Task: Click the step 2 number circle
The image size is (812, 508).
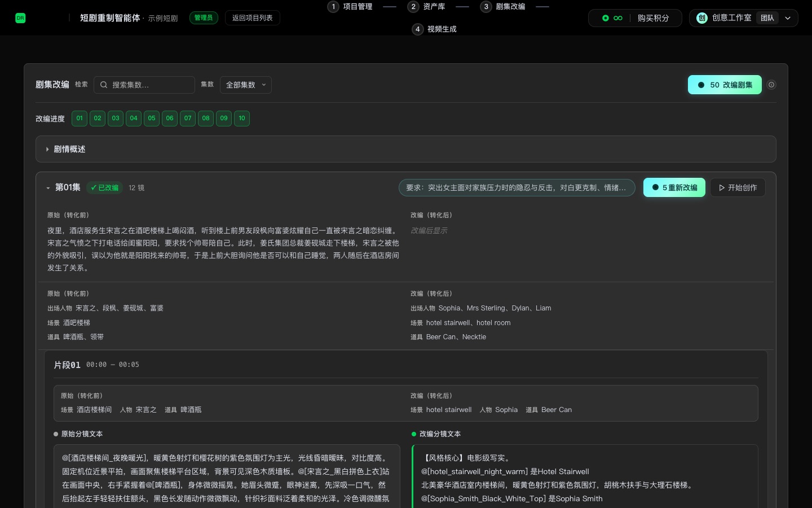Action: coord(413,6)
